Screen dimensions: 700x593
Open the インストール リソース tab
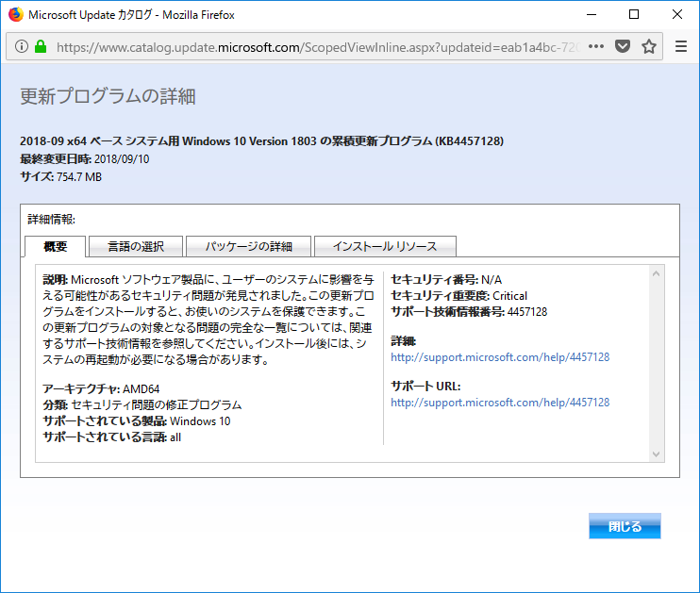click(385, 246)
